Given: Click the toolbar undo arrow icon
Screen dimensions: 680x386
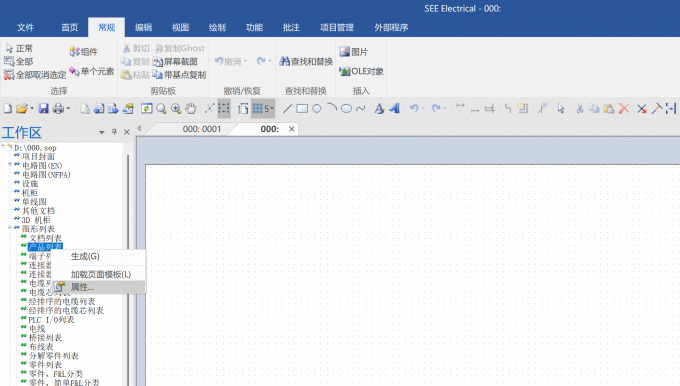Looking at the screenshot, I should 414,108.
